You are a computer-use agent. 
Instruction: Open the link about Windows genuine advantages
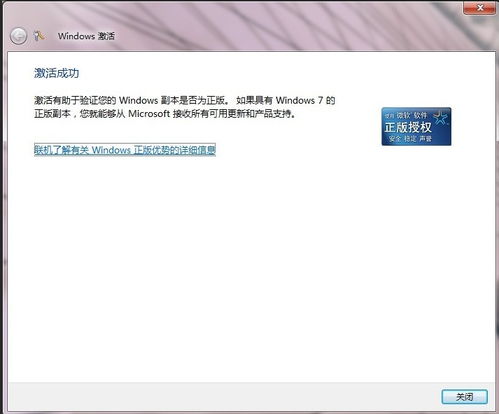[125, 150]
